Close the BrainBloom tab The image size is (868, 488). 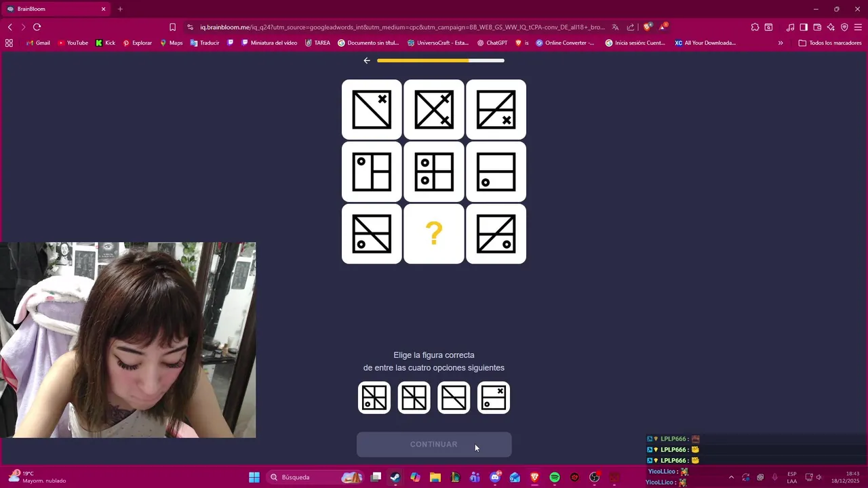(x=104, y=9)
